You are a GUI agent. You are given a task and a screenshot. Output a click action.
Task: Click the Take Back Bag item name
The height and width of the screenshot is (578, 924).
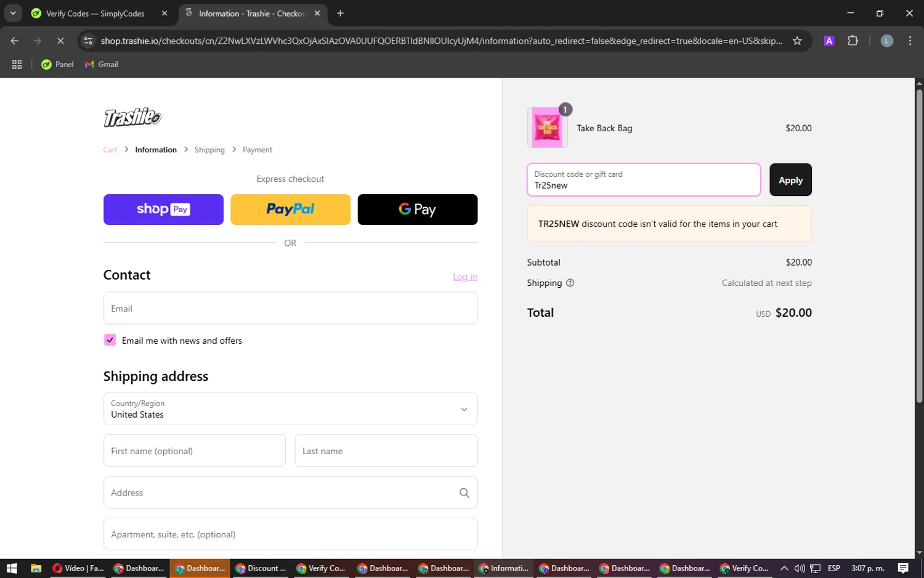coord(604,128)
